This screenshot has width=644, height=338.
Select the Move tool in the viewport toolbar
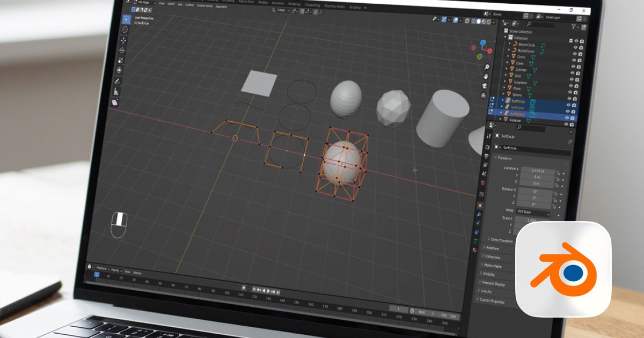123,40
